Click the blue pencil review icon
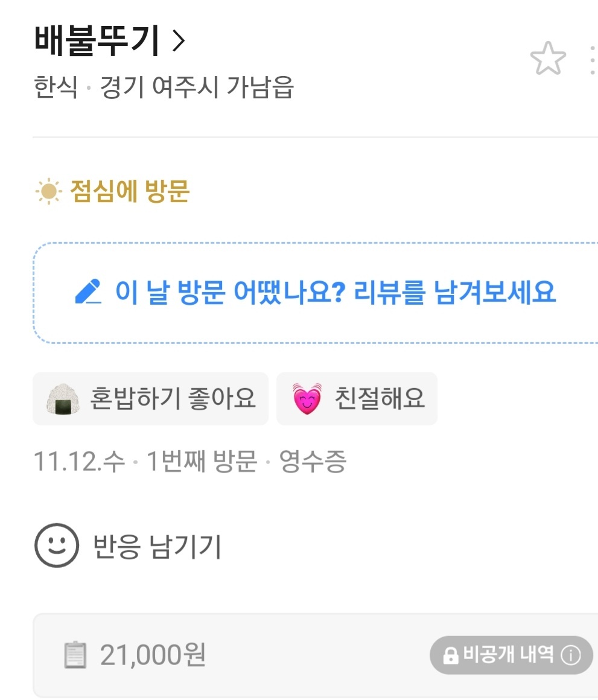Viewport: 598px width, 700px height. pos(88,291)
